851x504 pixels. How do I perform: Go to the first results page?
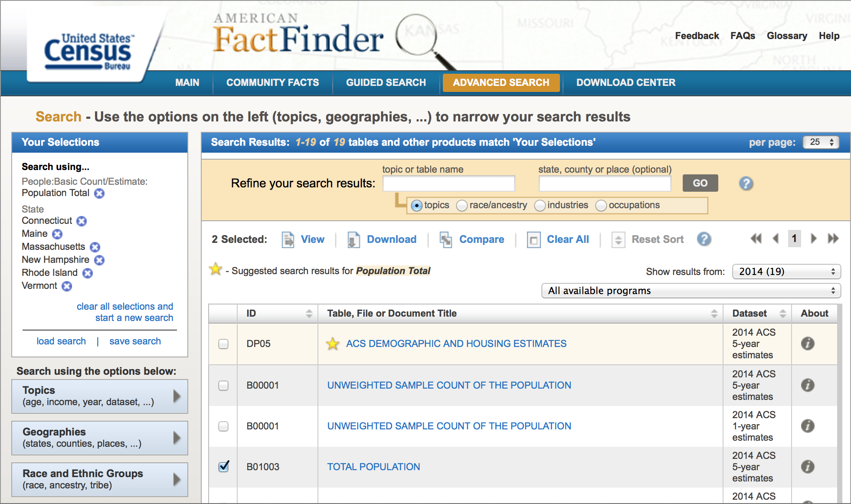click(756, 239)
